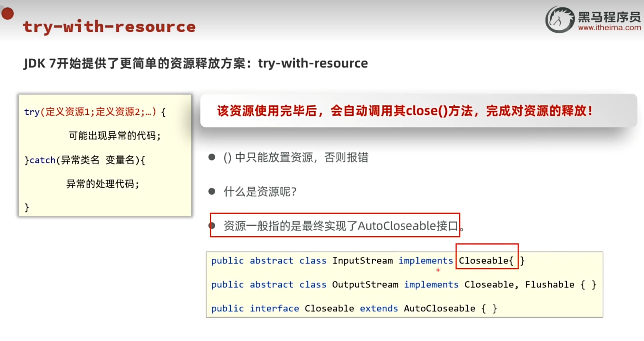Click the InputStream class declaration line
This screenshot has width=644, height=341.
tap(368, 261)
